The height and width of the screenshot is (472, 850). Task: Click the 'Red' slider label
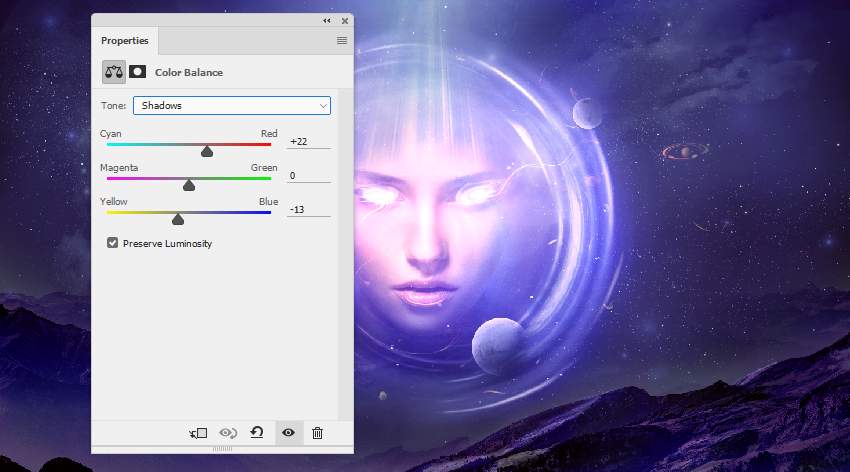pos(269,133)
